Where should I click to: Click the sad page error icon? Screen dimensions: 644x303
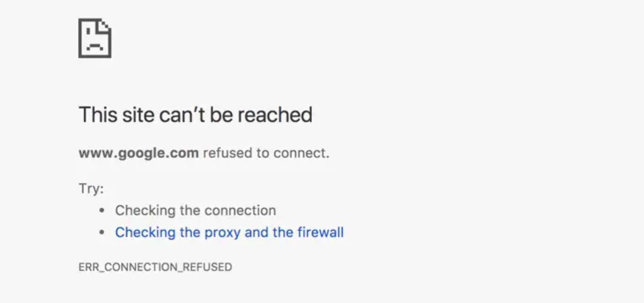coord(95,38)
